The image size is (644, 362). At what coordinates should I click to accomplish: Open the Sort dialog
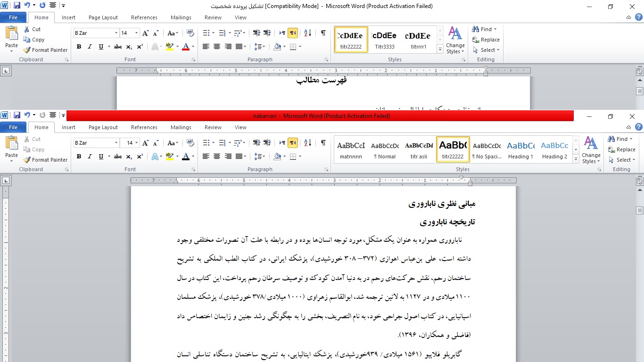(307, 142)
